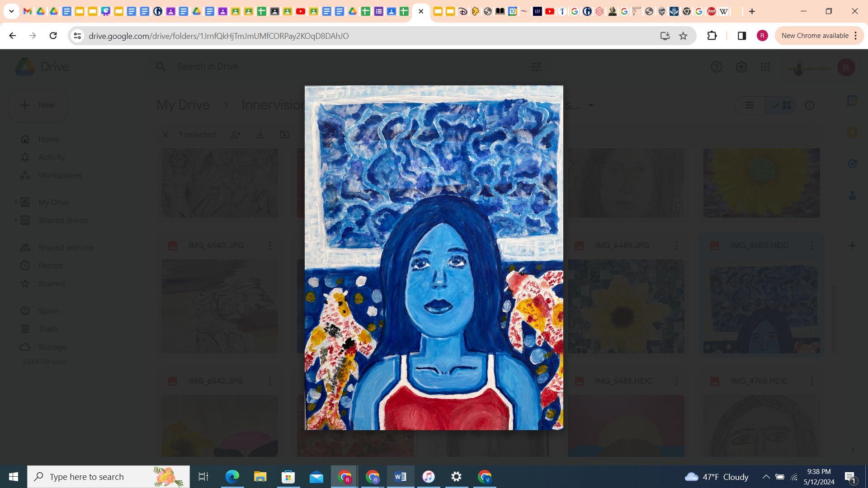Click the New button
This screenshot has height=488, width=868.
pos(38,105)
